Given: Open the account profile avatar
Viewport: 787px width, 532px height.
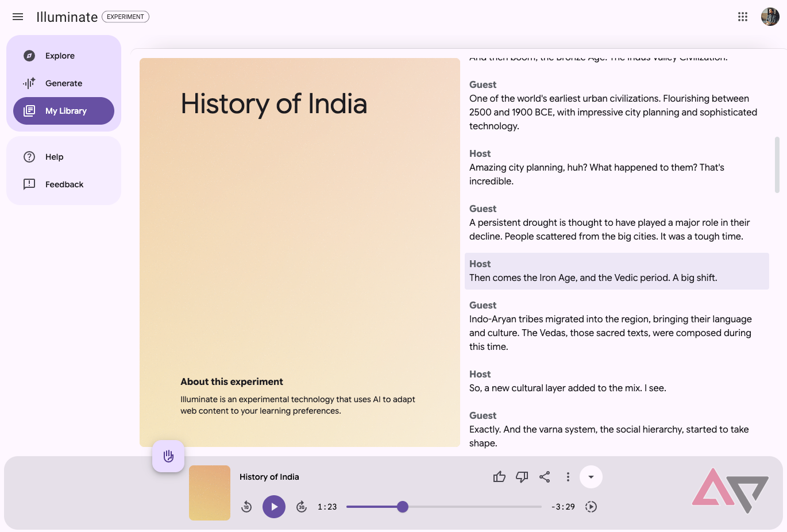Looking at the screenshot, I should [770, 17].
